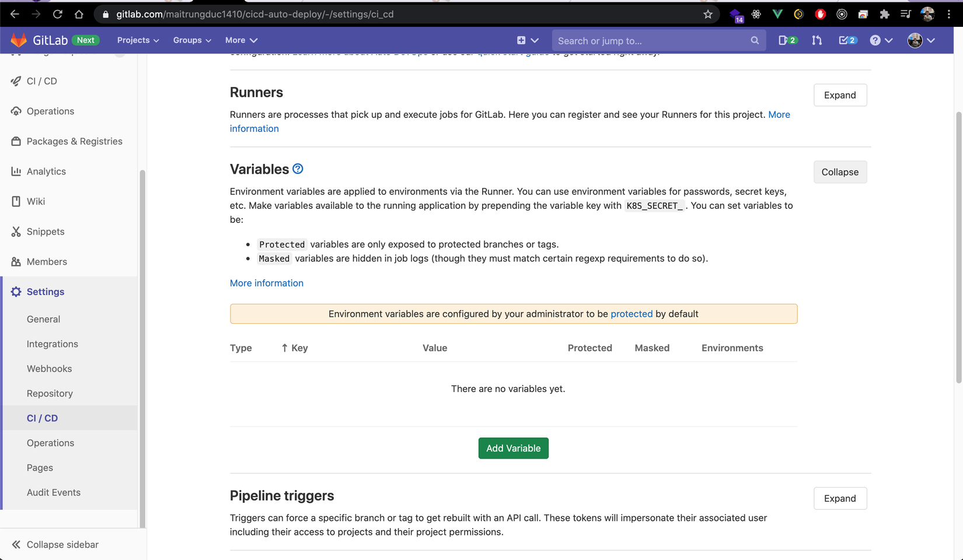Open the React devtools extension icon
Screen dimensions: 963x560
pyautogui.click(x=756, y=14)
